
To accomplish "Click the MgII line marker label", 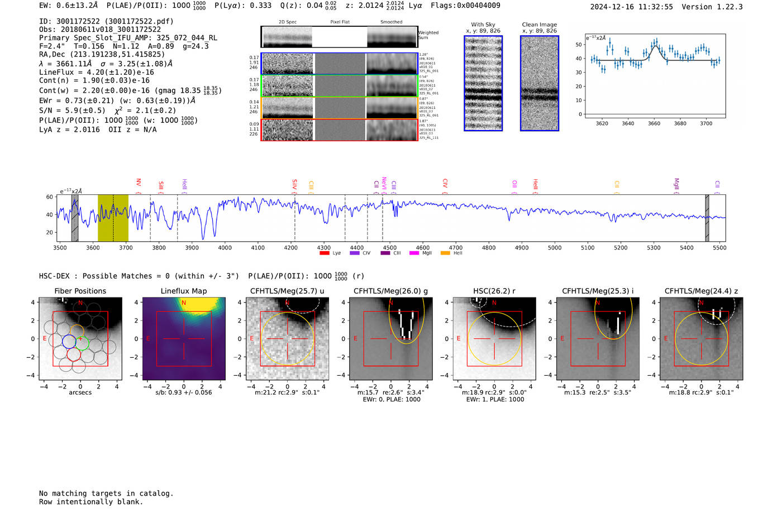I will click(x=676, y=184).
